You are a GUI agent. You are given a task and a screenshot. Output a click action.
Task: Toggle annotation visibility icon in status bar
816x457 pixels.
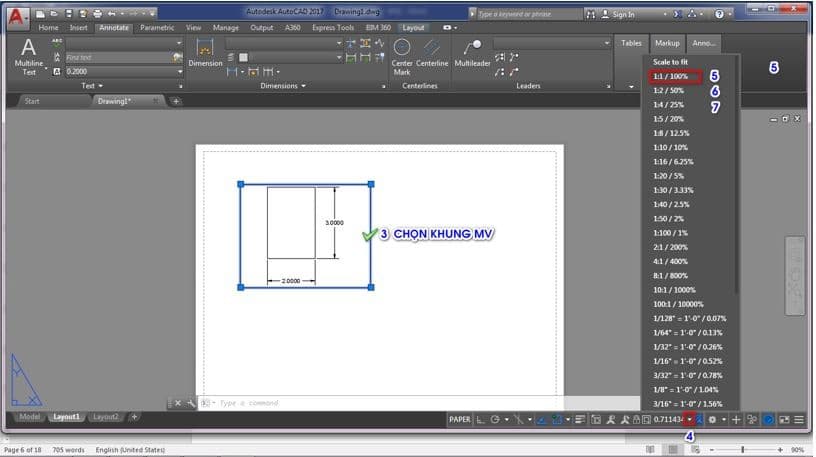(611, 420)
